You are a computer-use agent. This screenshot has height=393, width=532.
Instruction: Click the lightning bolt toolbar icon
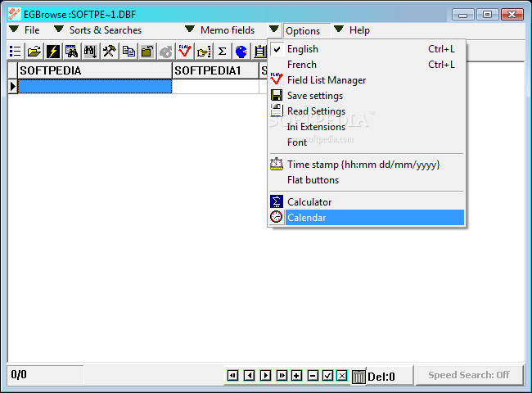(x=53, y=52)
